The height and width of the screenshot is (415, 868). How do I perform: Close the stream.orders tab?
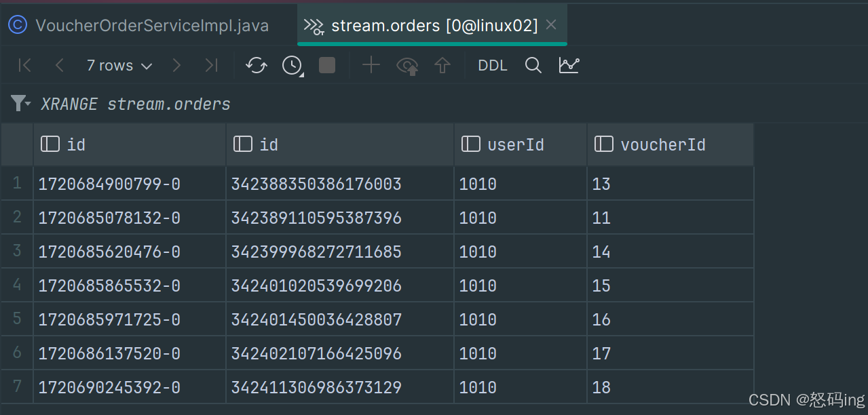click(551, 25)
